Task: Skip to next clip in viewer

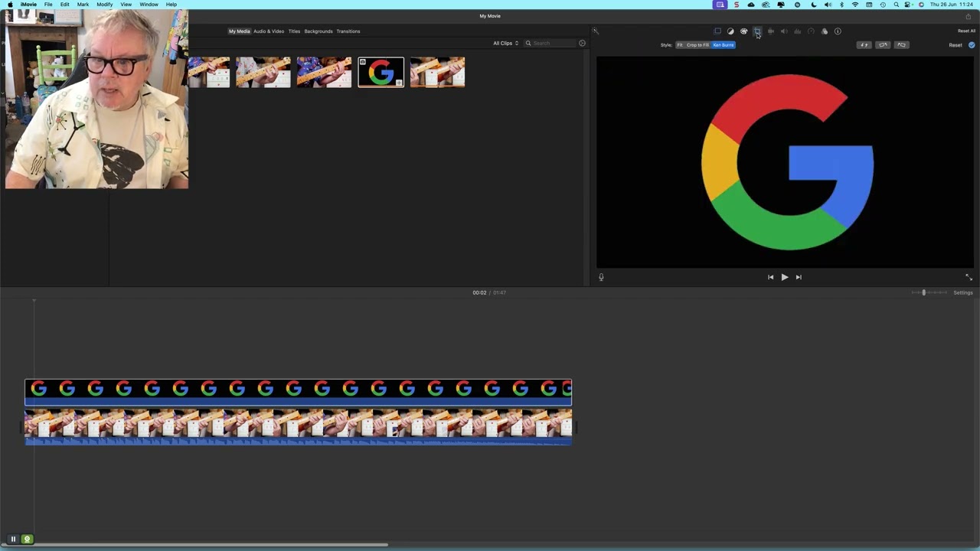Action: pos(799,277)
